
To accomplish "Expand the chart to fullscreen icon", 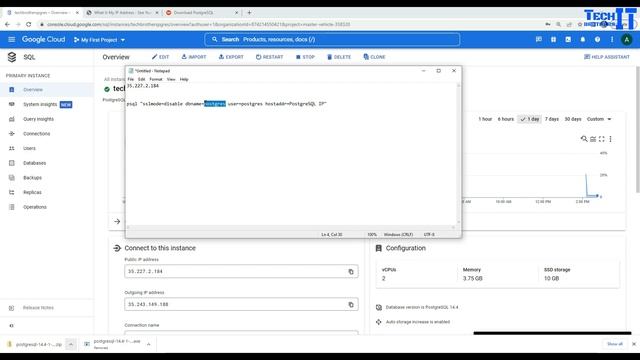I will tap(602, 139).
